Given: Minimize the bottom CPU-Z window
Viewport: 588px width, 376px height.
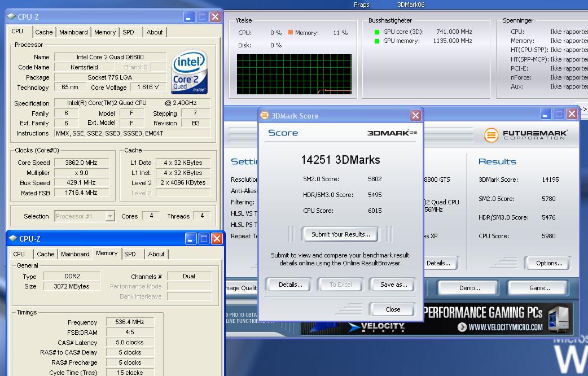Looking at the screenshot, I should (191, 238).
